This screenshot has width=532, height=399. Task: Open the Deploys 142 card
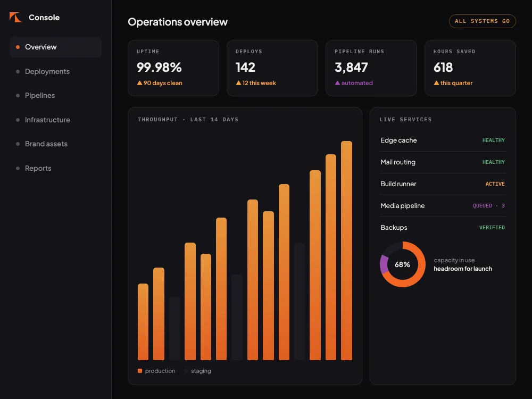tap(272, 68)
